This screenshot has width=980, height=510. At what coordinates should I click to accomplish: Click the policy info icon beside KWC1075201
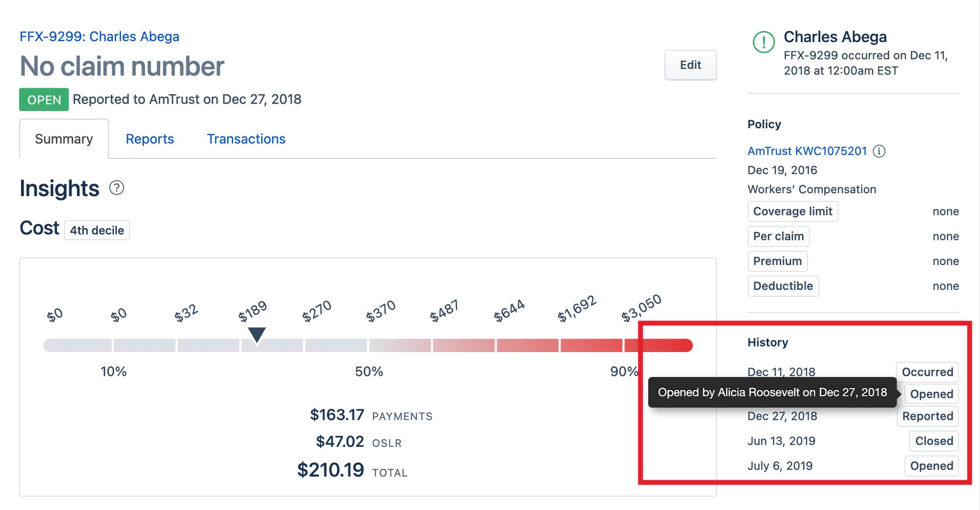(x=880, y=151)
